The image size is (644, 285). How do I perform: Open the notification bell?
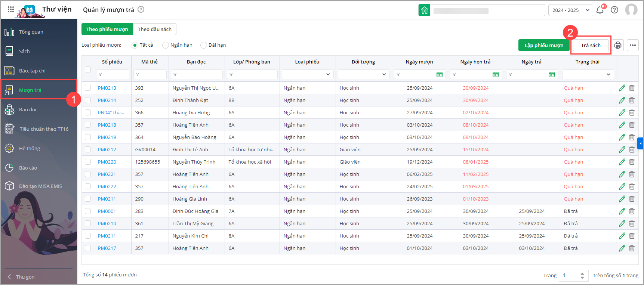pos(600,10)
